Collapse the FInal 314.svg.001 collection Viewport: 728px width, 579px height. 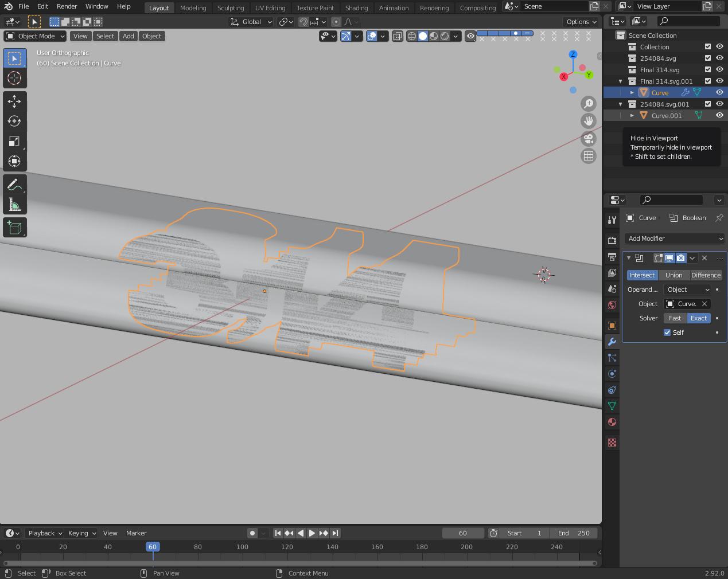tap(620, 81)
